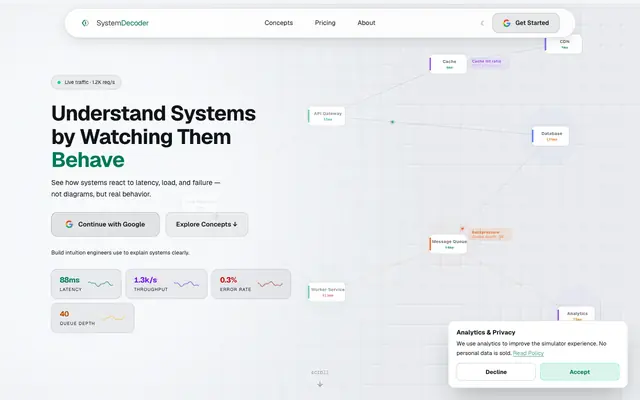Viewport: 640px width, 400px height.
Task: Open the Concepts nav item
Action: [278, 23]
